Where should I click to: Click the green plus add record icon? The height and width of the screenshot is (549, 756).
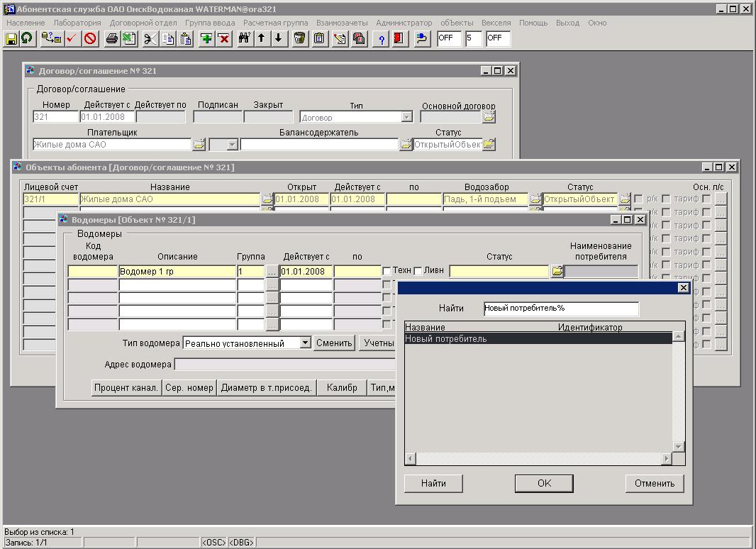(x=206, y=38)
